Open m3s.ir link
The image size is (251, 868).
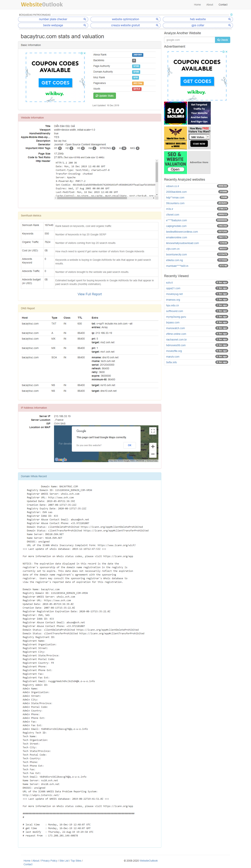click(x=169, y=209)
